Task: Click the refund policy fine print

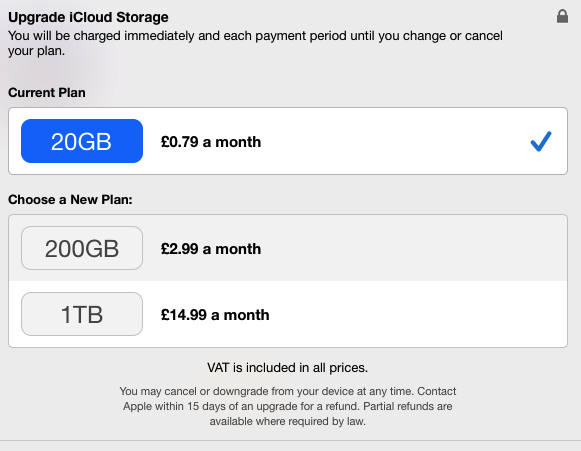Action: (x=288, y=406)
